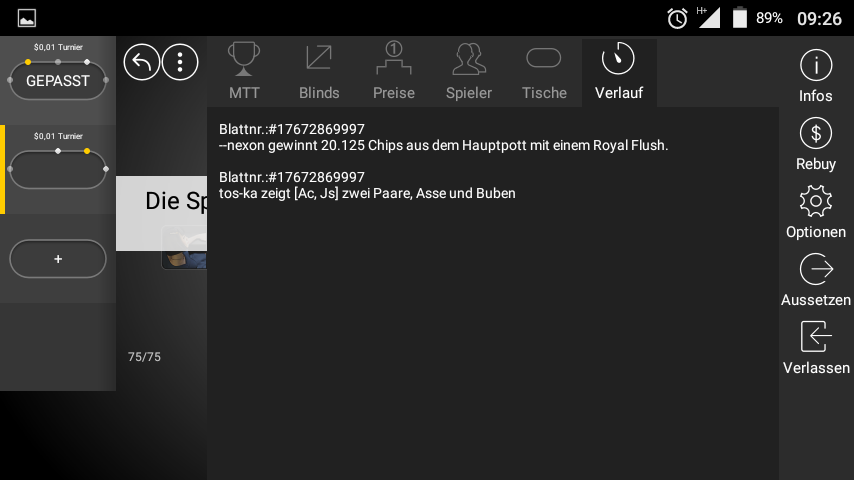Tap the back arrow button
This screenshot has width=854, height=480.
click(x=142, y=62)
